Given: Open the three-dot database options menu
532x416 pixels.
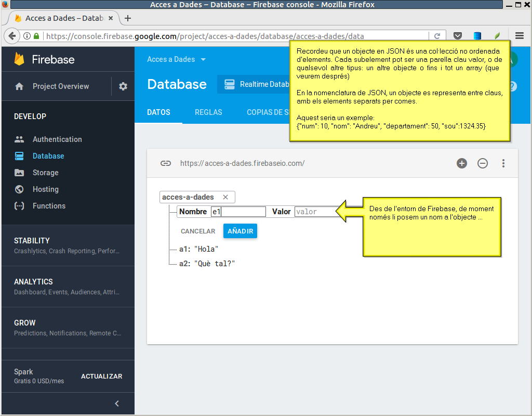Looking at the screenshot, I should [x=503, y=163].
